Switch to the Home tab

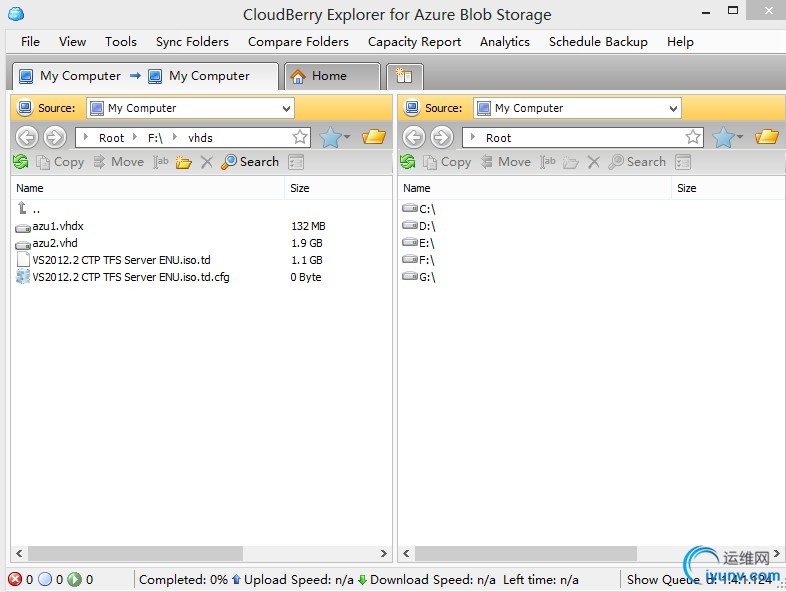[332, 76]
